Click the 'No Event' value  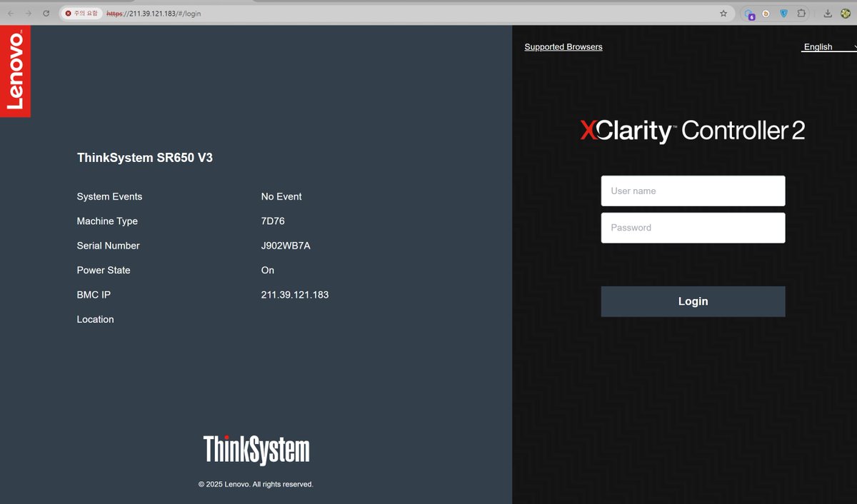[x=281, y=196]
